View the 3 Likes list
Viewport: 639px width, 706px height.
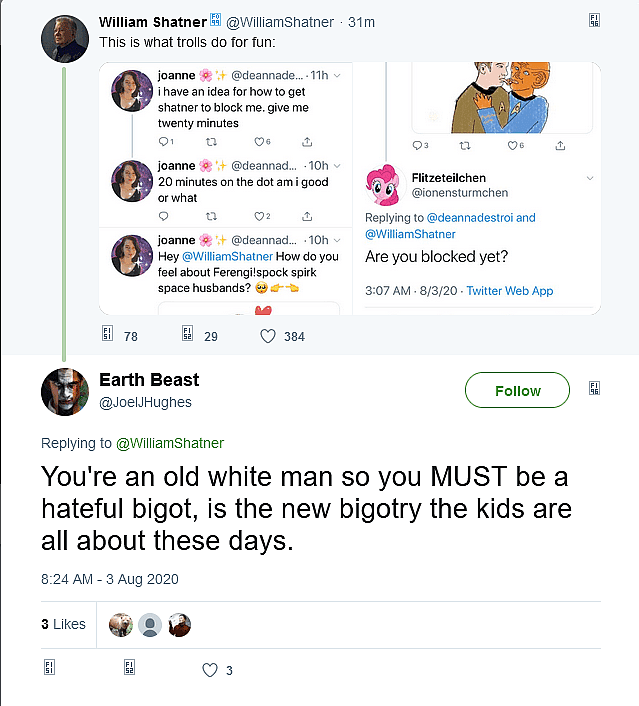(64, 624)
